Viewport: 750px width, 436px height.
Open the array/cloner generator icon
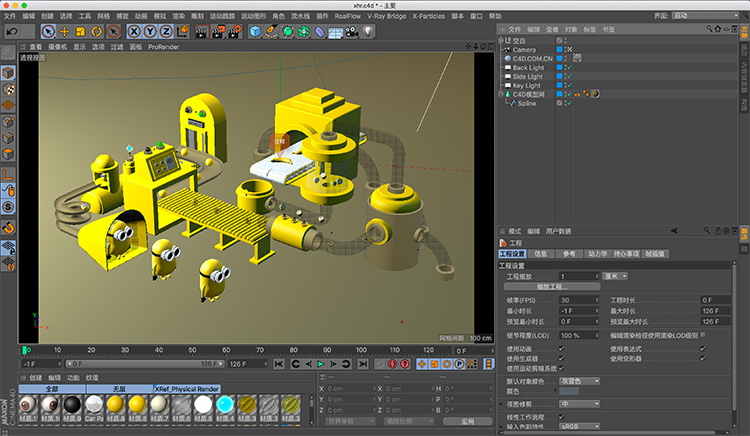point(304,32)
